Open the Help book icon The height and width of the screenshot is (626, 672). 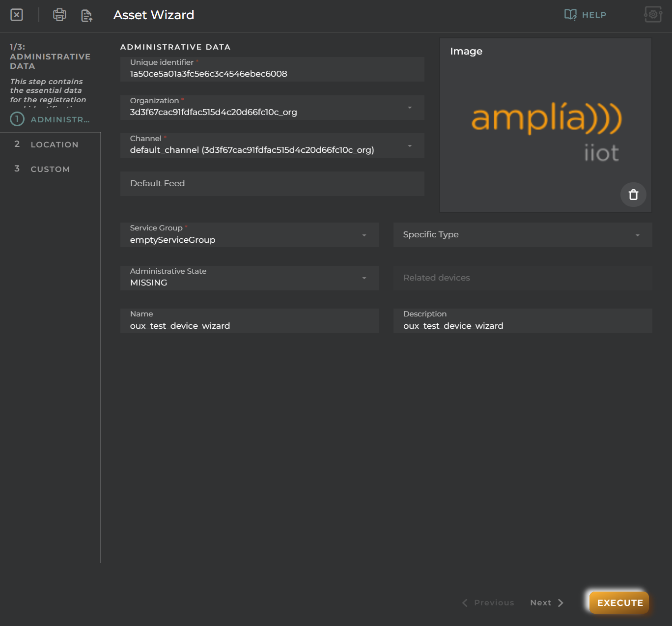(x=570, y=15)
